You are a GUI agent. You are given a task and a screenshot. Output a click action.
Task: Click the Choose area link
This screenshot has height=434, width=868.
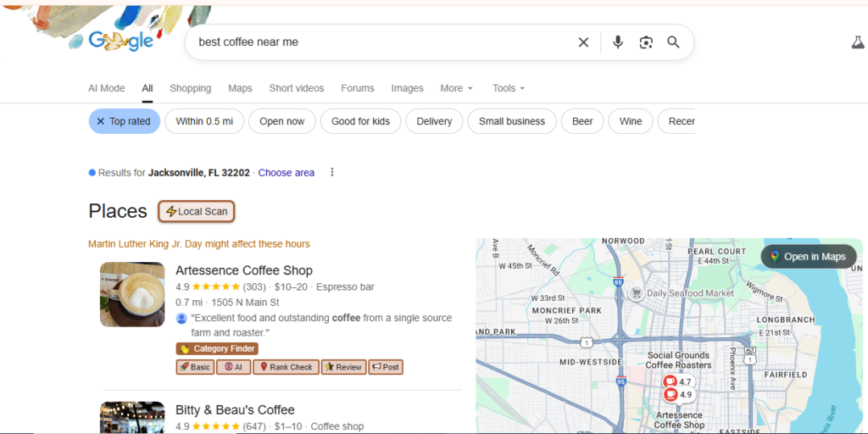coord(286,173)
